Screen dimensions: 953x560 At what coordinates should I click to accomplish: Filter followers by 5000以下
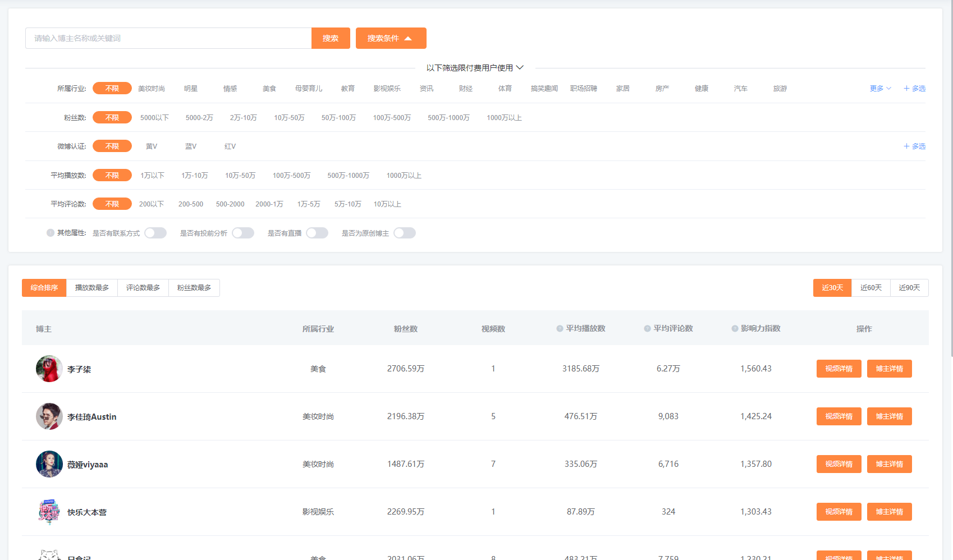[154, 118]
